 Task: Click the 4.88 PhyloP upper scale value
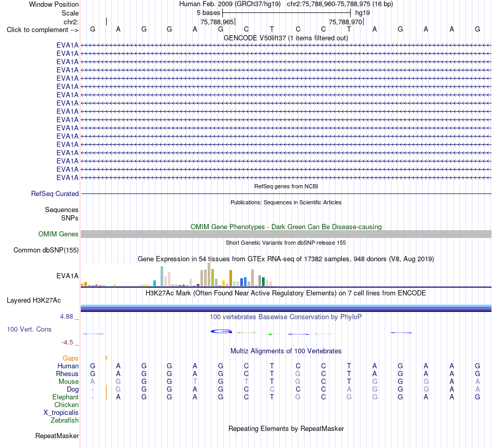pyautogui.click(x=66, y=317)
